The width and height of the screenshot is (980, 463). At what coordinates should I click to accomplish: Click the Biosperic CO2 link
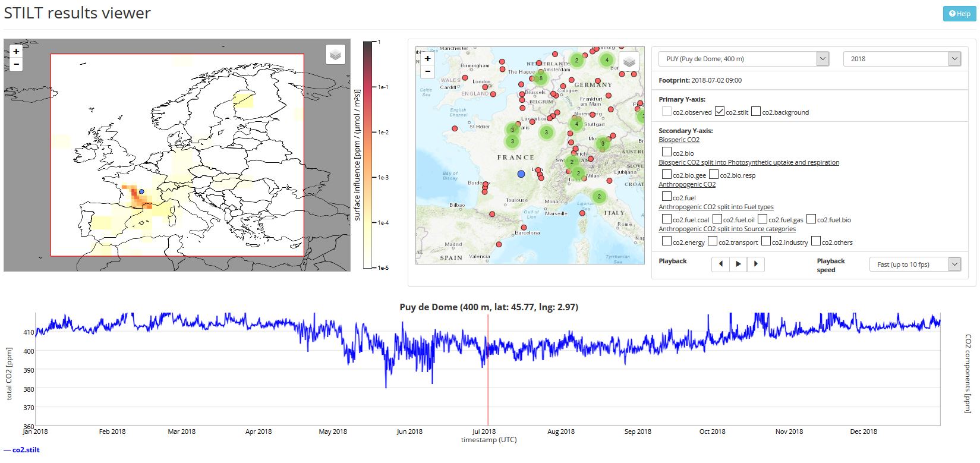pos(679,140)
